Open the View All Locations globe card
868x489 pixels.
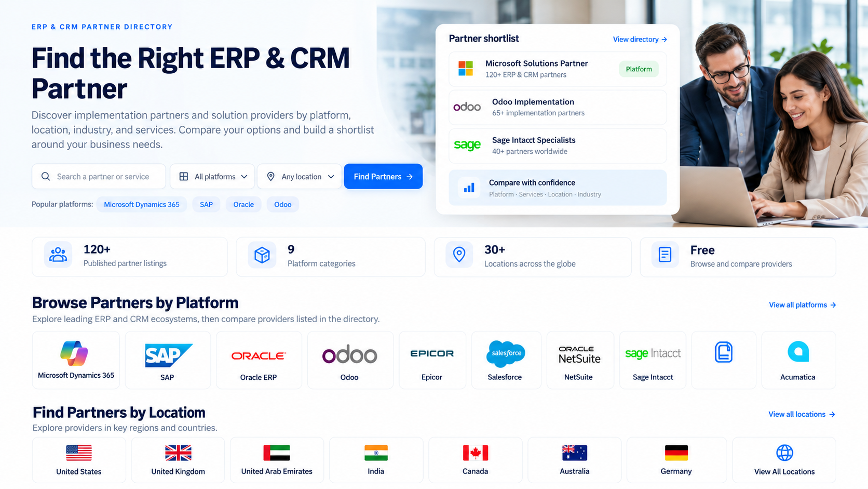pos(784,460)
